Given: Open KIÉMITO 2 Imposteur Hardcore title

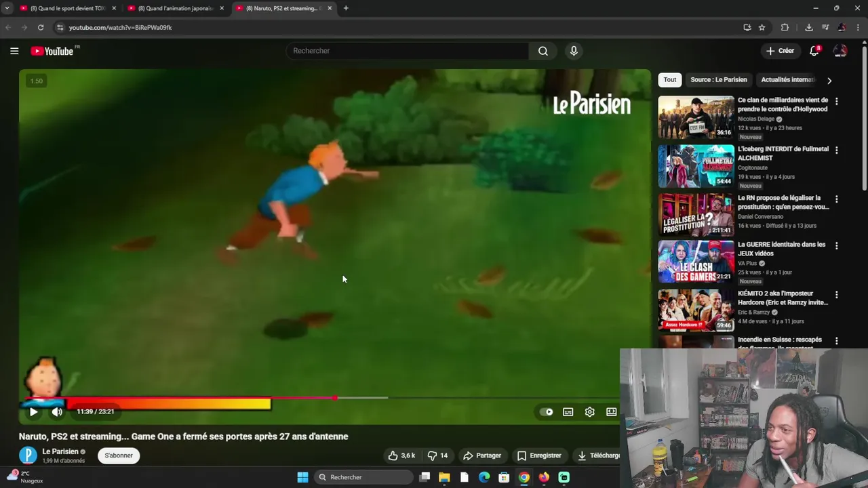Looking at the screenshot, I should pyautogui.click(x=783, y=298).
